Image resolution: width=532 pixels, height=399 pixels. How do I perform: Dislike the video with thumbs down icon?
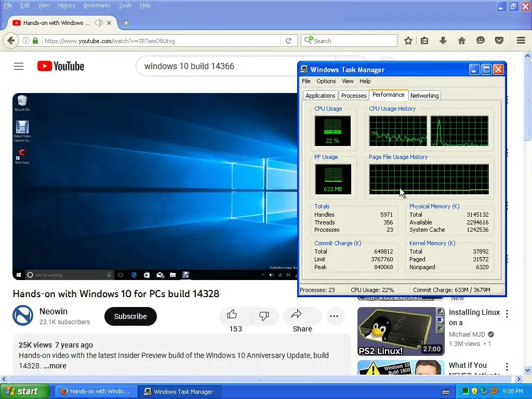(x=264, y=315)
